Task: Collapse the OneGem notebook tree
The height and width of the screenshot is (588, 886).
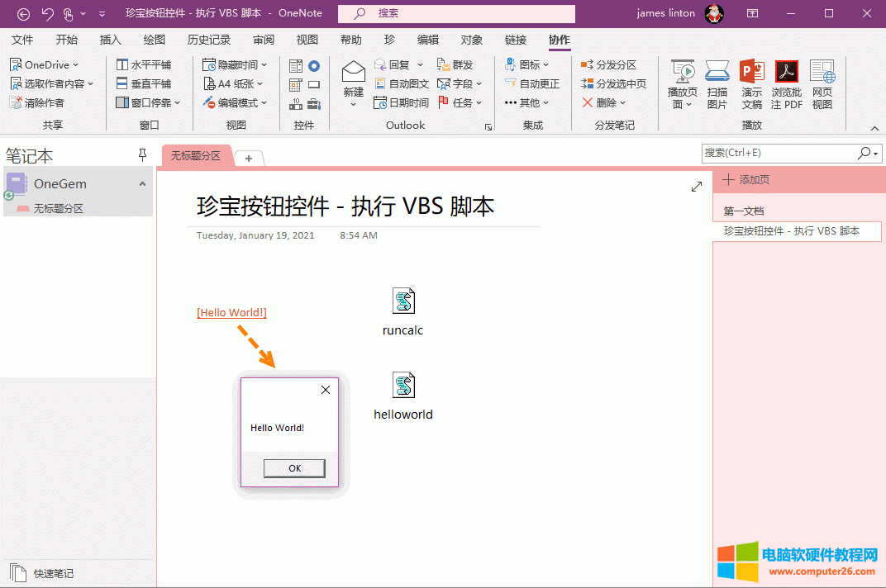Action: tap(142, 184)
